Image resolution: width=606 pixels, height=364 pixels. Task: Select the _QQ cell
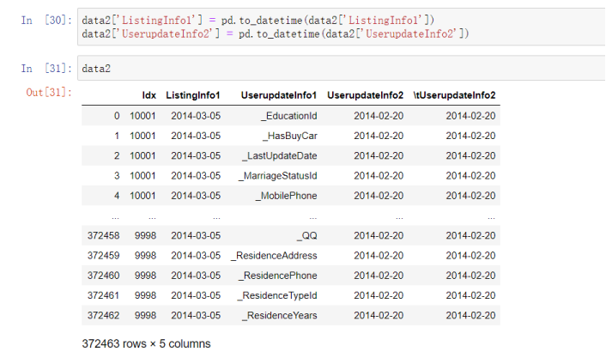[307, 236]
